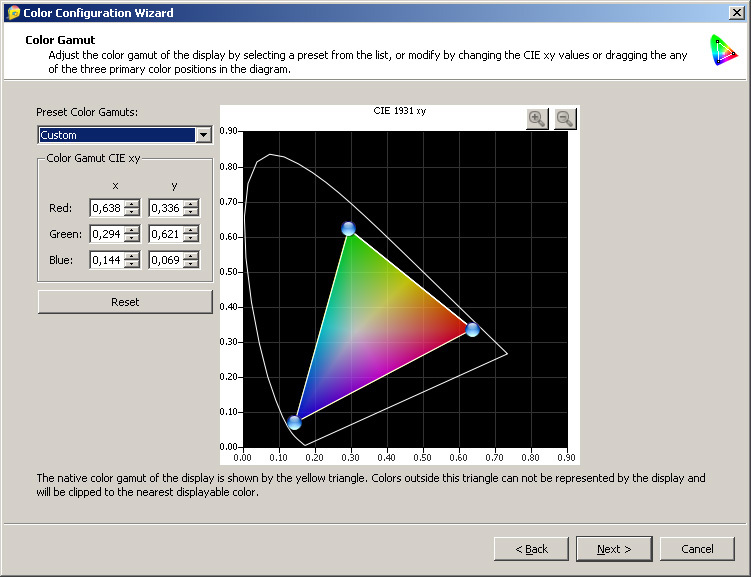Increase Blue y value with up arrow
The width and height of the screenshot is (751, 577).
191,256
